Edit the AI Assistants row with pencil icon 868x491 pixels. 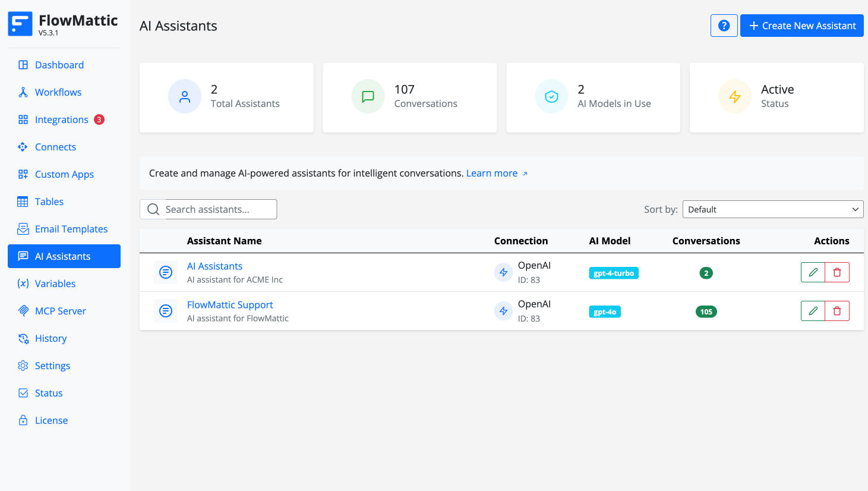click(x=813, y=272)
